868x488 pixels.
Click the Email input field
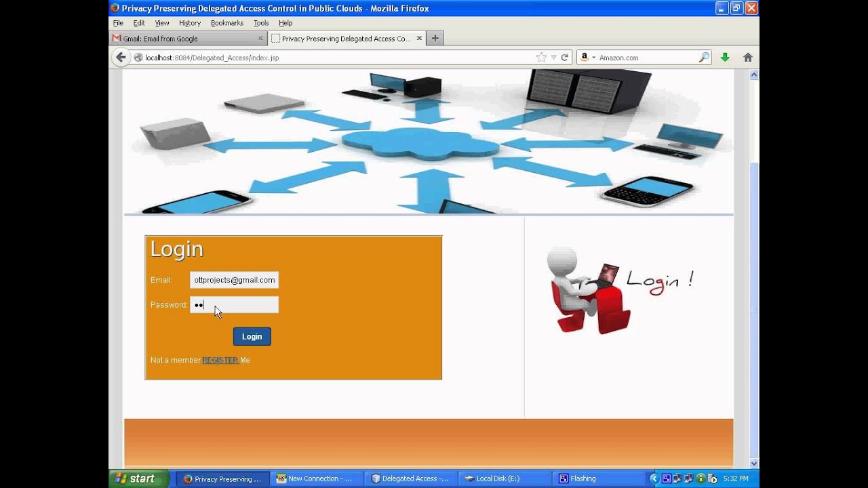click(x=234, y=280)
